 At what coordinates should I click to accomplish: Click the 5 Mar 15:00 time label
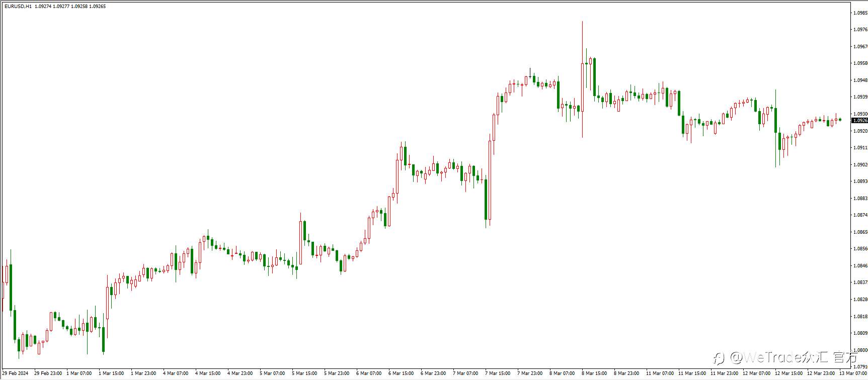304,373
